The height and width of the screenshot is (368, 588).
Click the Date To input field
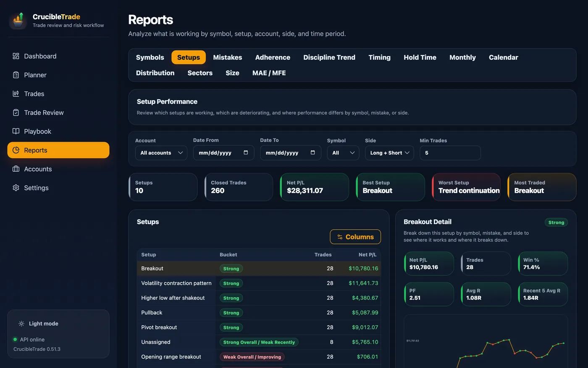291,153
